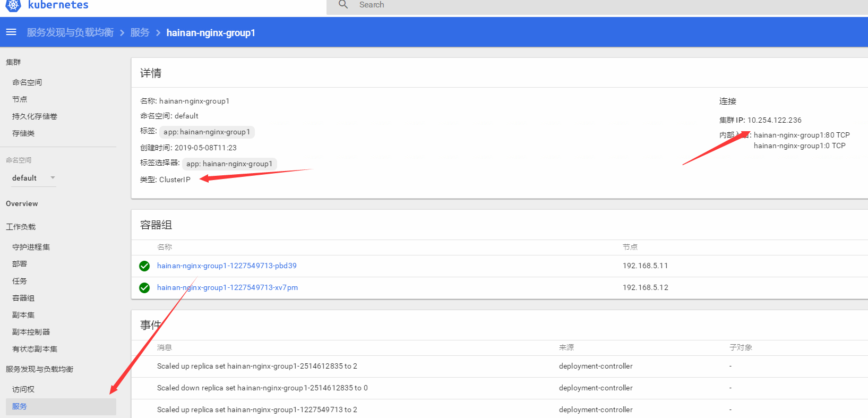Open 服务发现与负载均衡 sidebar section
The width and height of the screenshot is (868, 418).
[x=40, y=369]
